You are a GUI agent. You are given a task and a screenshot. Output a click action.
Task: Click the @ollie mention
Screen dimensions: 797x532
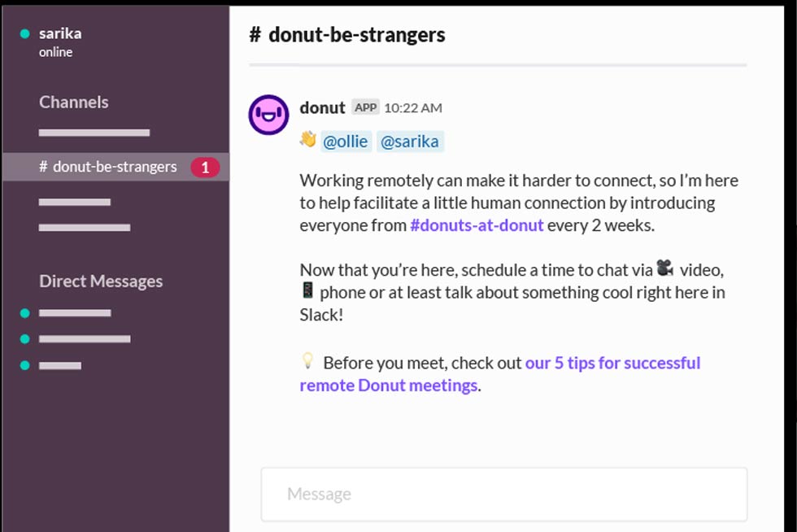346,142
